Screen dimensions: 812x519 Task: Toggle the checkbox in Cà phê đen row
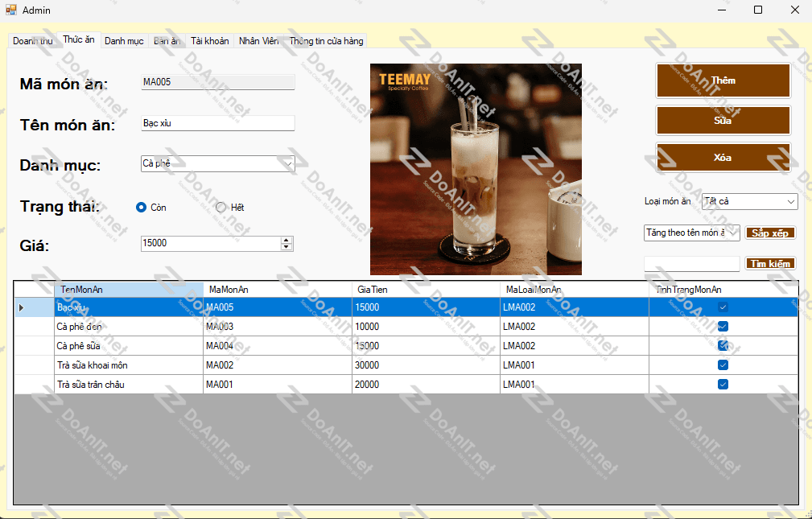723,327
